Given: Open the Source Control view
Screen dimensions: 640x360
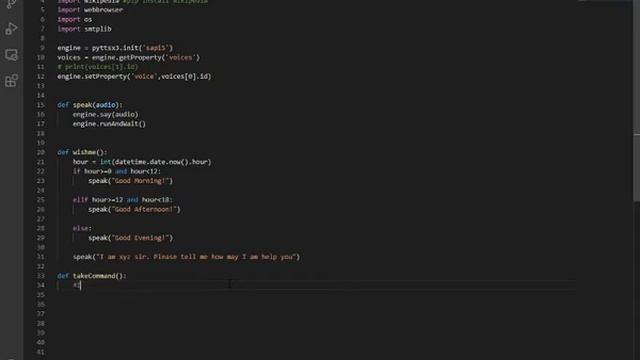Looking at the screenshot, I should click(x=11, y=4).
